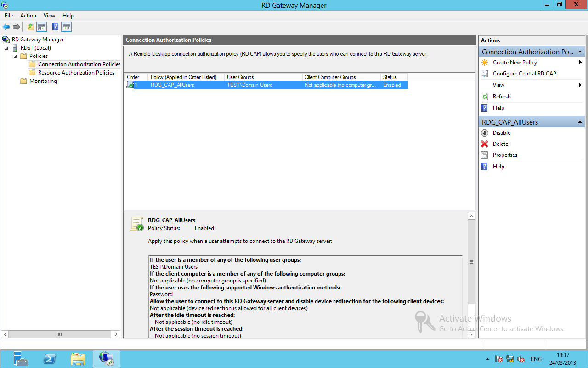Sort by the User Groups column header
Screen dimensions: 588x368
pos(263,77)
